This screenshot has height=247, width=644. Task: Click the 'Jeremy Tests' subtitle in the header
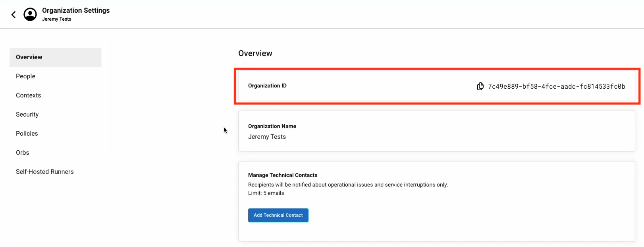(x=57, y=19)
